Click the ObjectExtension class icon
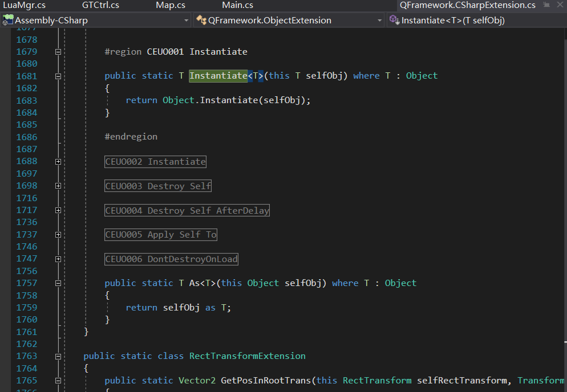The image size is (567, 392). (201, 21)
